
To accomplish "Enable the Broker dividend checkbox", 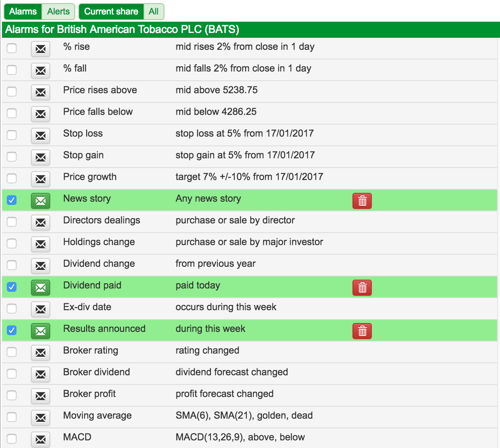I will coord(12,374).
